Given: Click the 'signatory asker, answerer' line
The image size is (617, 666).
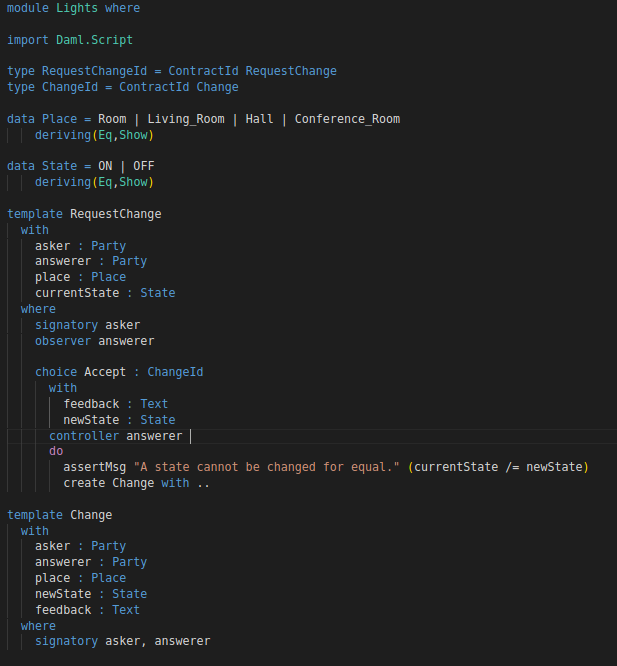Looking at the screenshot, I should click(122, 641).
